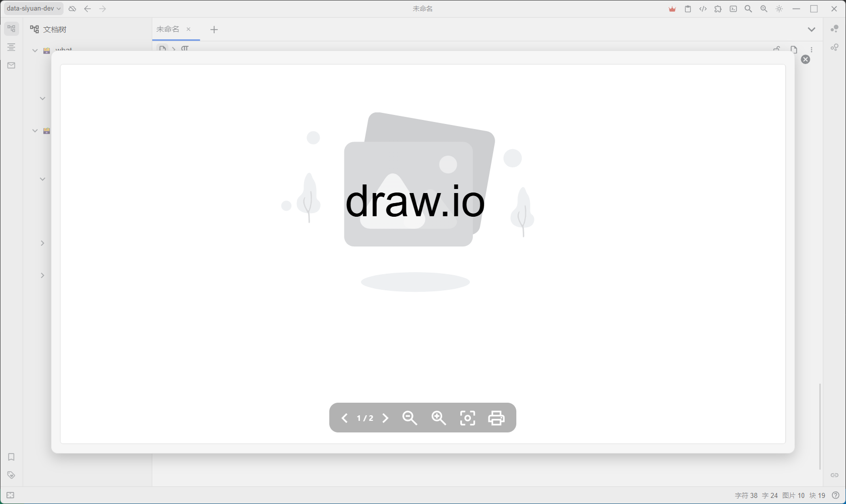Viewport: 846px width, 504px height.
Task: Click the code brackets icon
Action: coord(703,9)
